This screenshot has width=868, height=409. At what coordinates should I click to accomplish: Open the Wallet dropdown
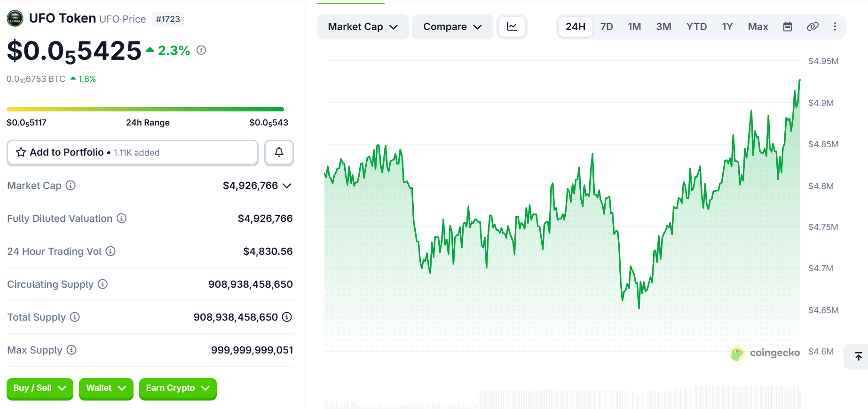pos(106,388)
